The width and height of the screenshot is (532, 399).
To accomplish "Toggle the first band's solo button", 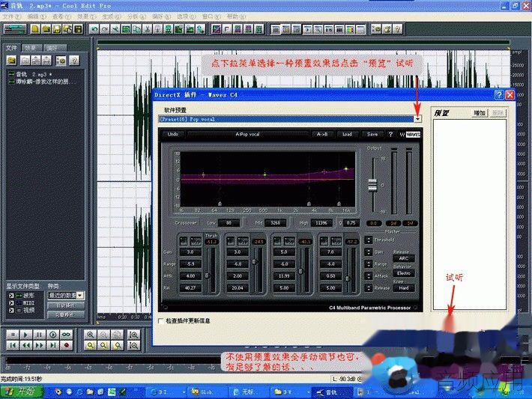I will pyautogui.click(x=184, y=241).
